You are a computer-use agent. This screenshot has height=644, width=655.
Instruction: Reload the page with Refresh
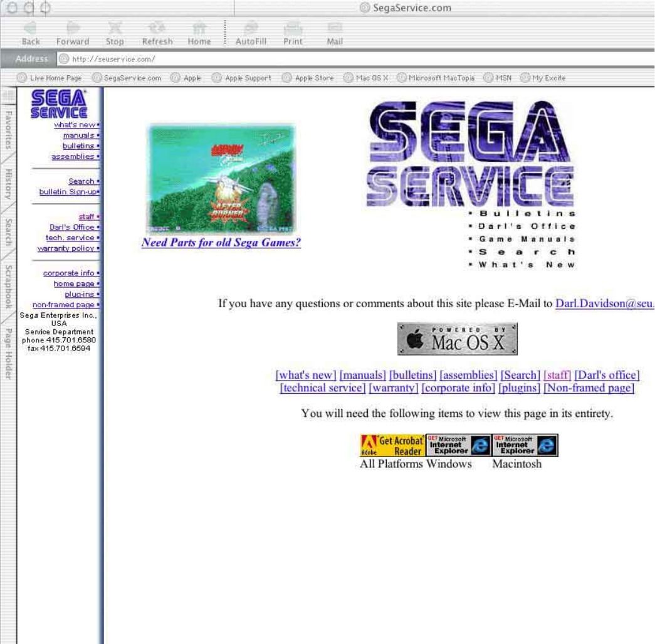tap(157, 33)
